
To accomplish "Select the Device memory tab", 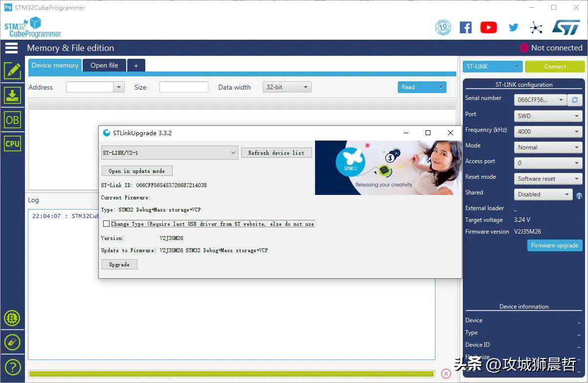I will click(55, 65).
